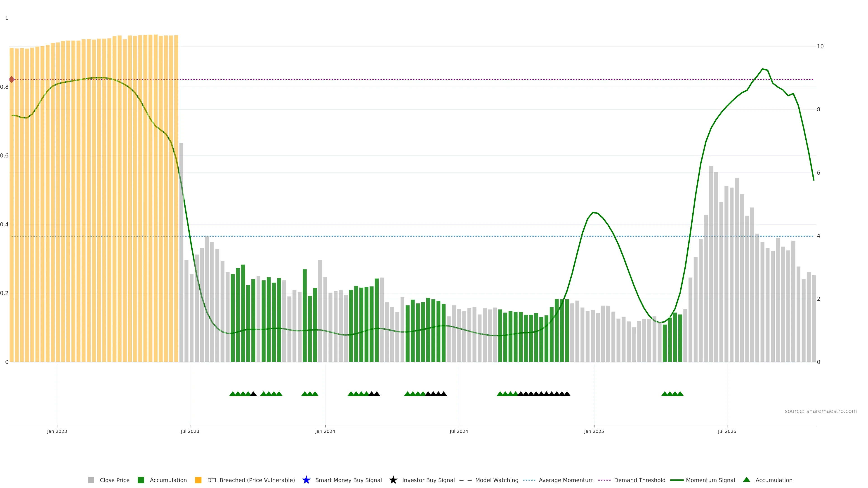This screenshot has width=868, height=488.
Task: Toggle the Close Price legend label
Action: click(115, 480)
